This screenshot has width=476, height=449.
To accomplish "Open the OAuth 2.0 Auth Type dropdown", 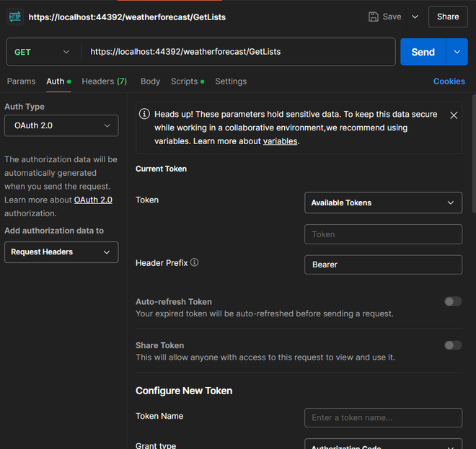I will tap(61, 125).
